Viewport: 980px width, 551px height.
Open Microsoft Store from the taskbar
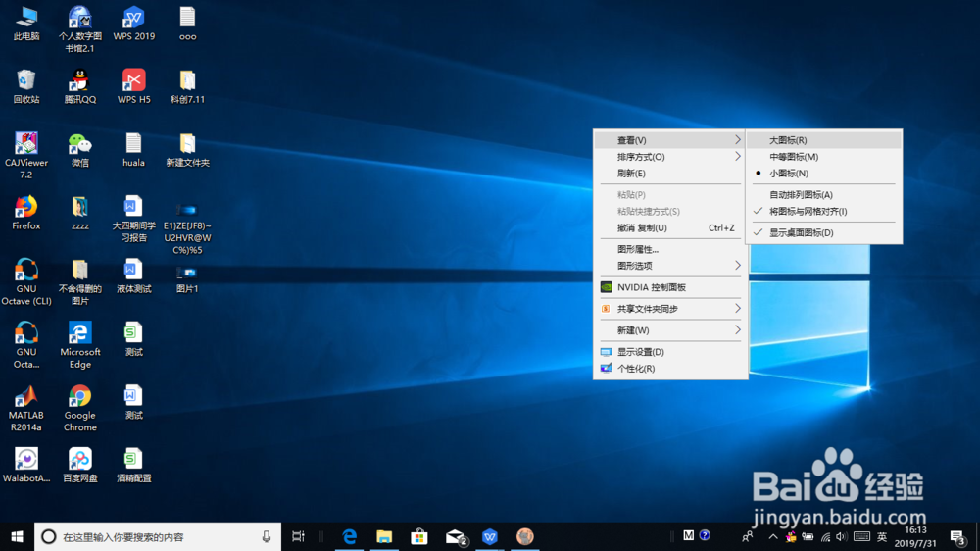(418, 536)
